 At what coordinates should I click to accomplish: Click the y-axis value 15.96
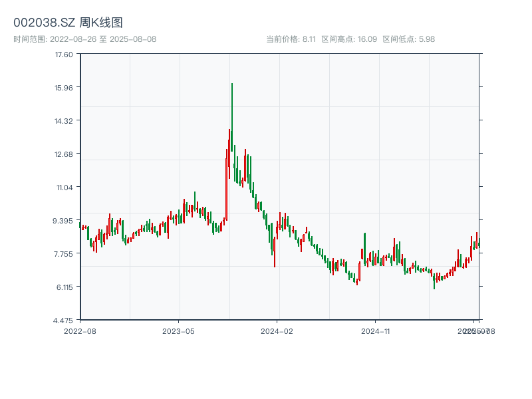point(64,88)
